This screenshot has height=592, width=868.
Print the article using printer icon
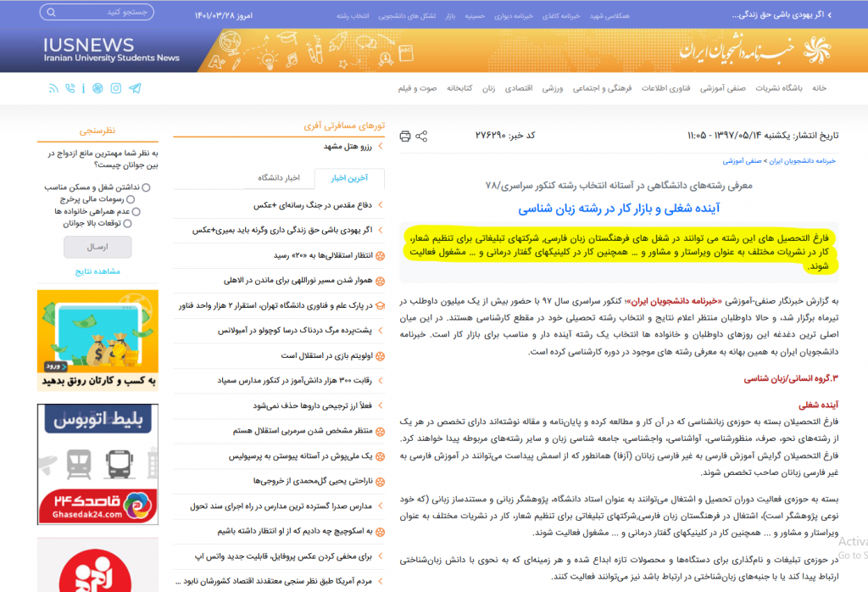405,136
